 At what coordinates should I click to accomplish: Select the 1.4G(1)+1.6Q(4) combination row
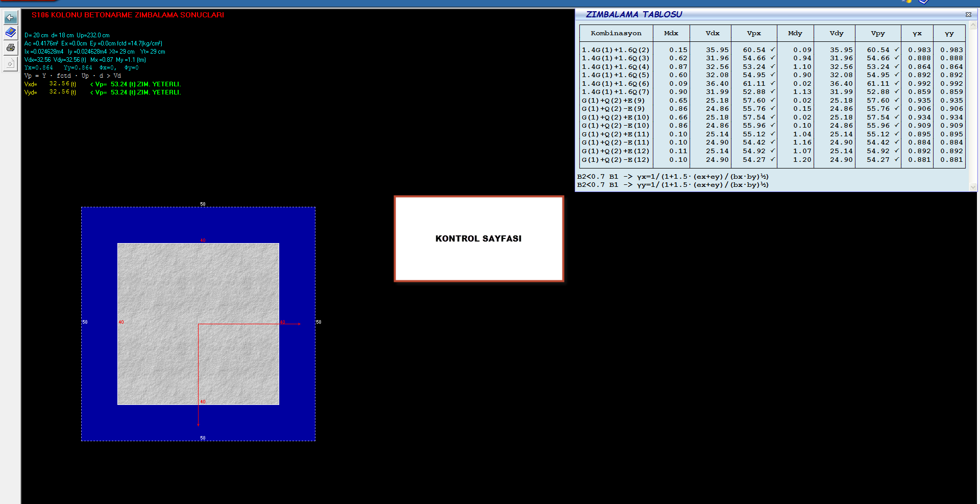(x=616, y=67)
